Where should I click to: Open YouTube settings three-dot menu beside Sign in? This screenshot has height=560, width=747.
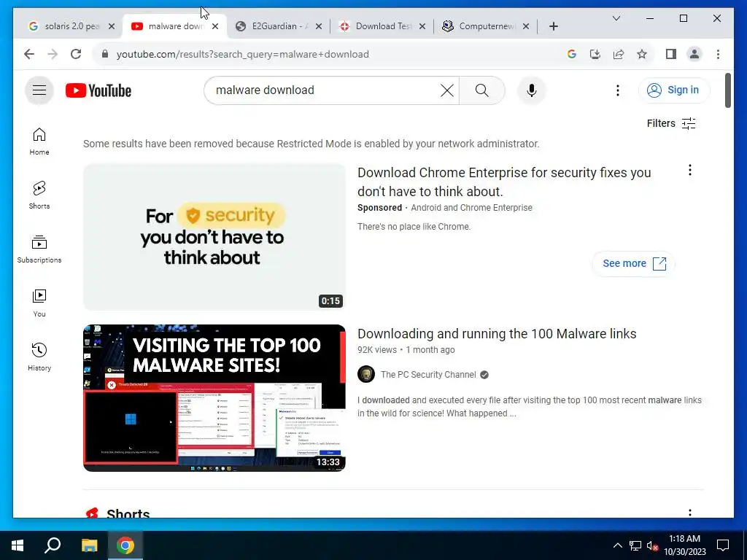point(617,90)
